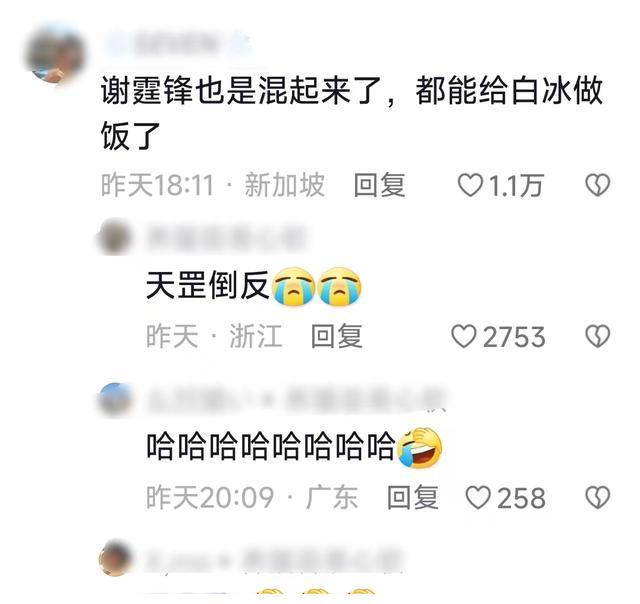Reply to the 广东 comment
Viewport: 640px width, 604px height.
point(413,497)
